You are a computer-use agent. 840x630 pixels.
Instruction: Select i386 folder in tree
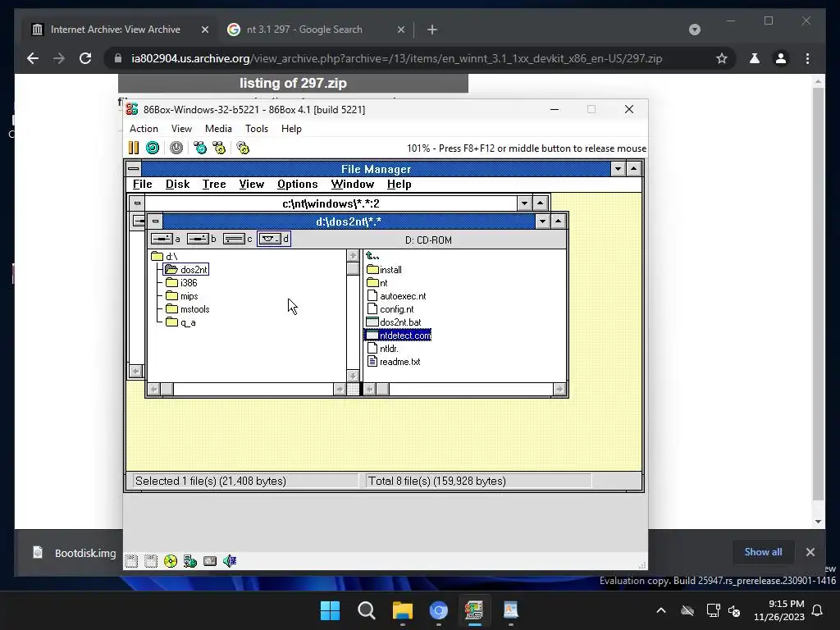click(x=181, y=283)
